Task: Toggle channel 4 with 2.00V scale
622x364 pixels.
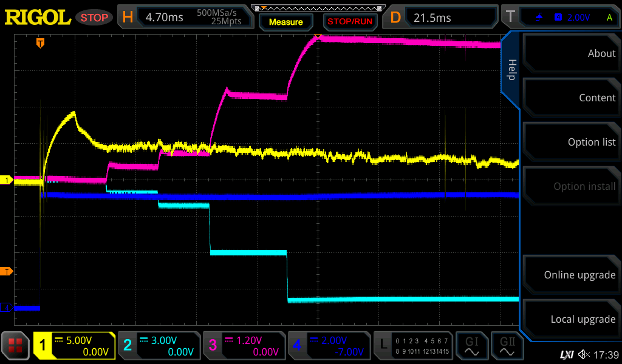Action: pyautogui.click(x=329, y=346)
